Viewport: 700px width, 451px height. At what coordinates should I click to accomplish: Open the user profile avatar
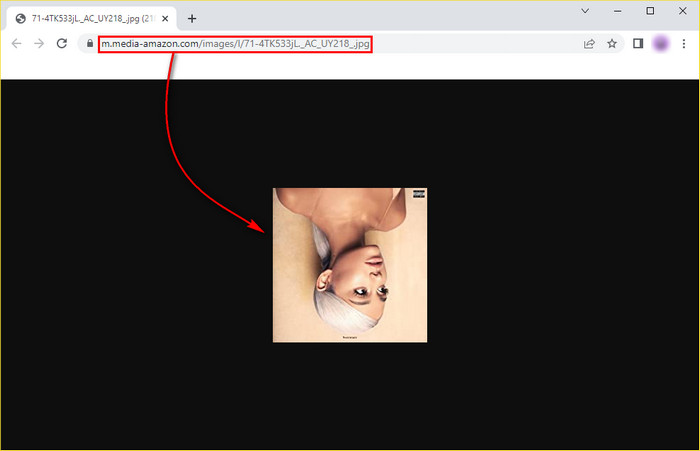click(661, 43)
